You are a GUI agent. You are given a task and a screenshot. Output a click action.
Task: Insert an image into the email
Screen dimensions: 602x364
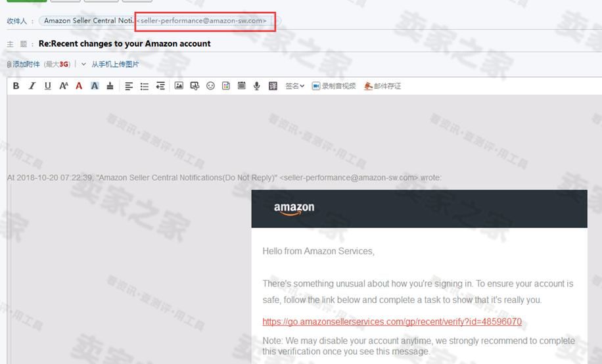tap(179, 85)
